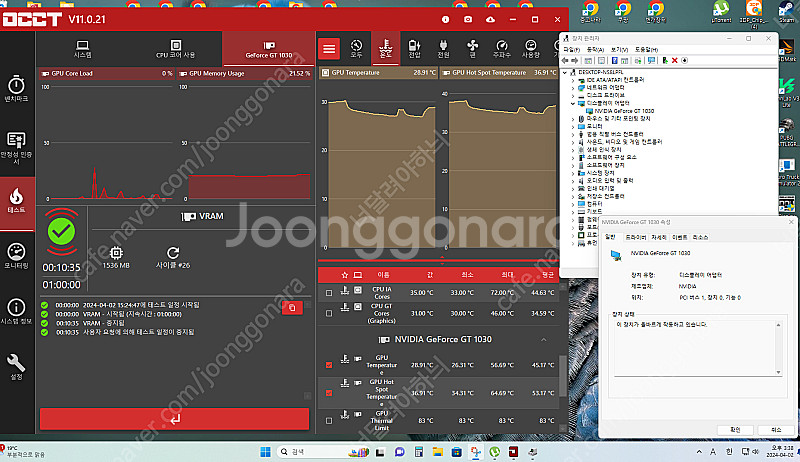Viewport: 800px width, 462px height.
Task: Expand the 모니터 tree node
Action: pos(572,126)
